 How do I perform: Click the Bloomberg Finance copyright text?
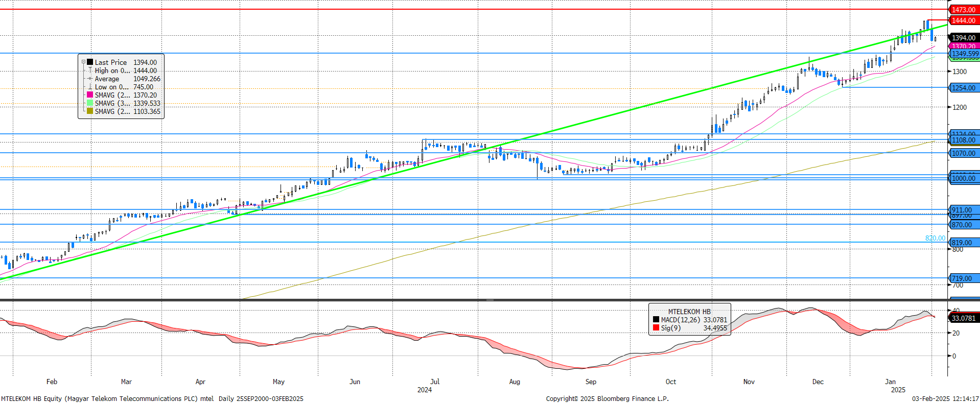(x=607, y=398)
